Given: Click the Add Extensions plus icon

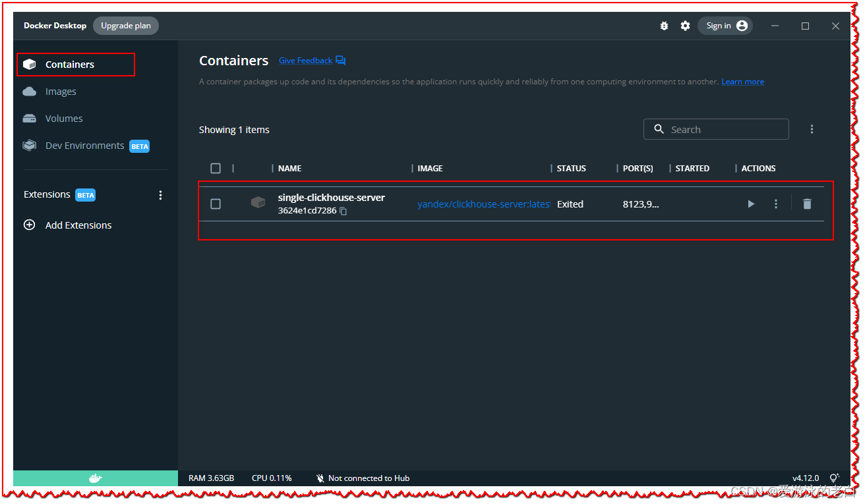Looking at the screenshot, I should click(29, 225).
